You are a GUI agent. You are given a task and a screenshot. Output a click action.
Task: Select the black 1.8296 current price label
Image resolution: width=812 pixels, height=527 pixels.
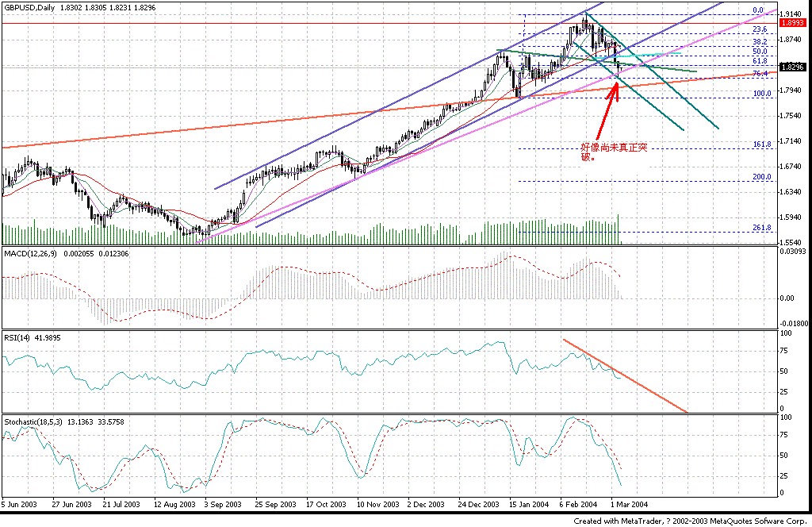point(793,67)
